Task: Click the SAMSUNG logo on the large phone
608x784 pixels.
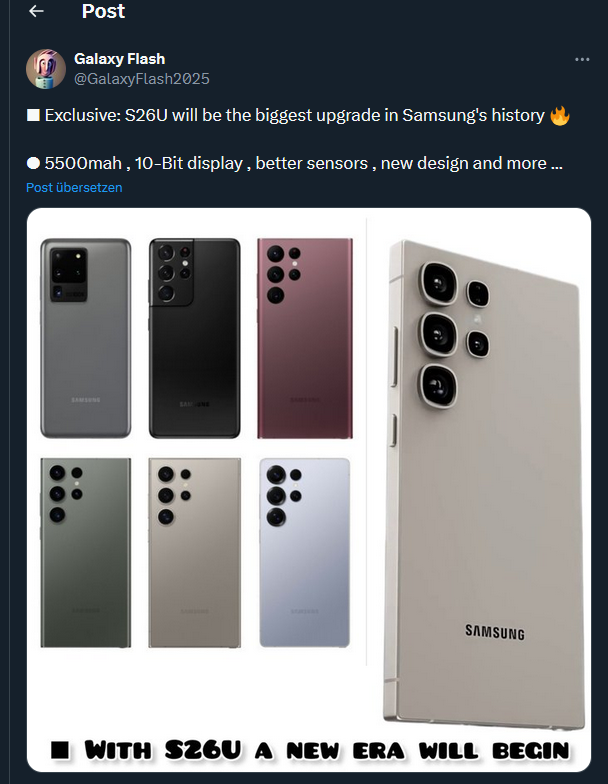Action: (x=494, y=632)
